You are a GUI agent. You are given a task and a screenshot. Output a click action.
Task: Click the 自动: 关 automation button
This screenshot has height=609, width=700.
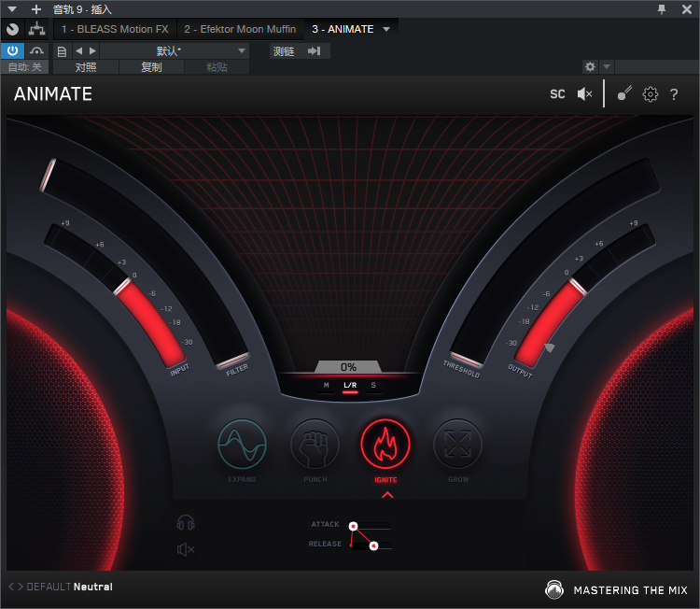pos(25,67)
